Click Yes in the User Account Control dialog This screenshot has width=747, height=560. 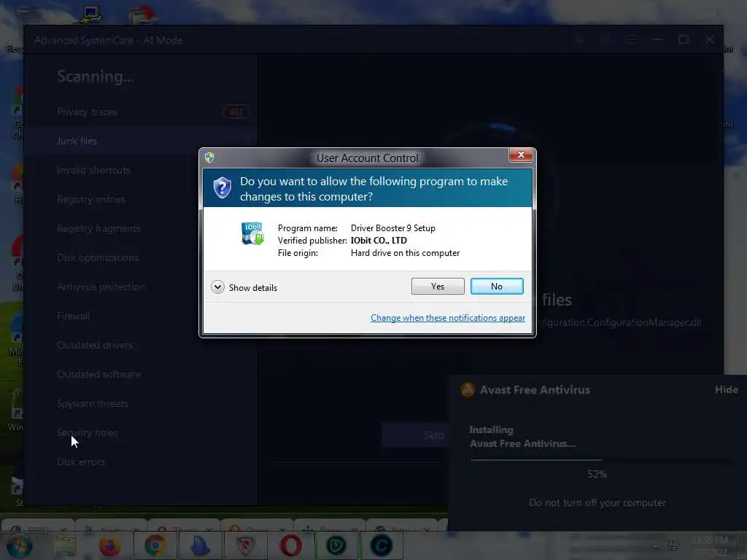[438, 286]
